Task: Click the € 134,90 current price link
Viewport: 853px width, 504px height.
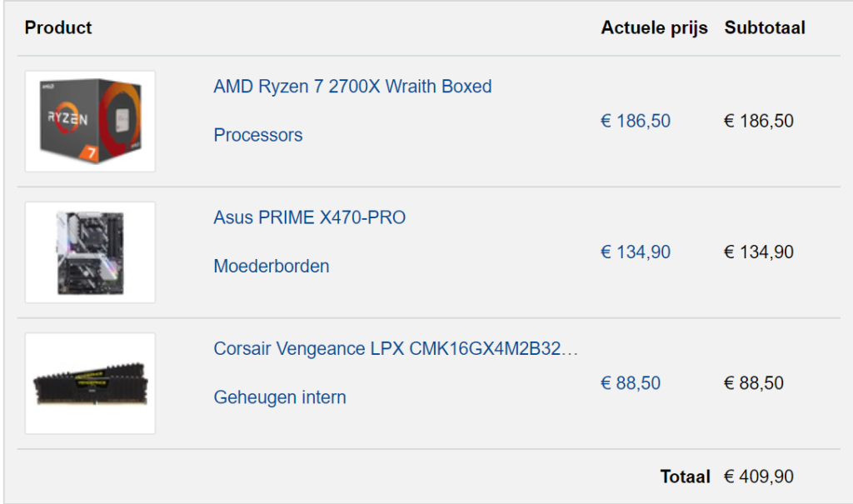Action: click(x=636, y=252)
